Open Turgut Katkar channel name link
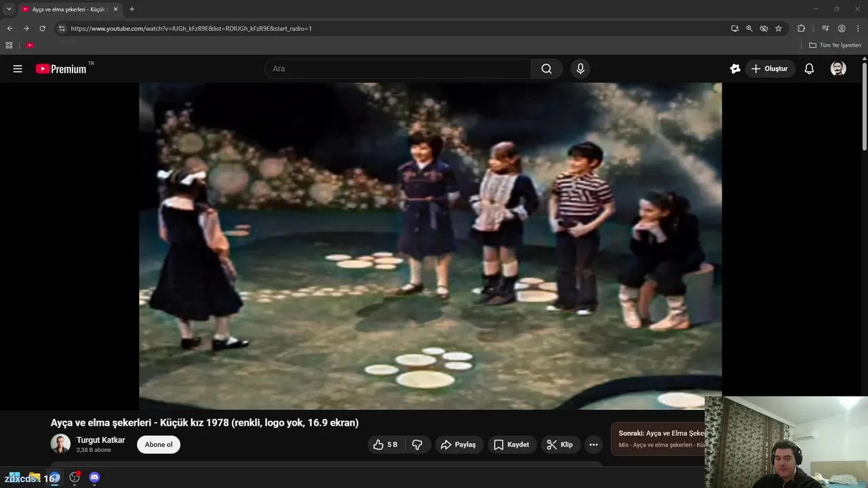The image size is (868, 488). point(100,440)
